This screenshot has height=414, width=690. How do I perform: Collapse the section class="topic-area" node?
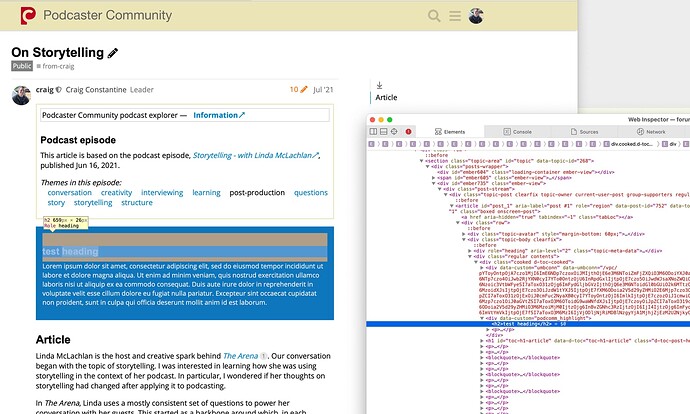421,161
